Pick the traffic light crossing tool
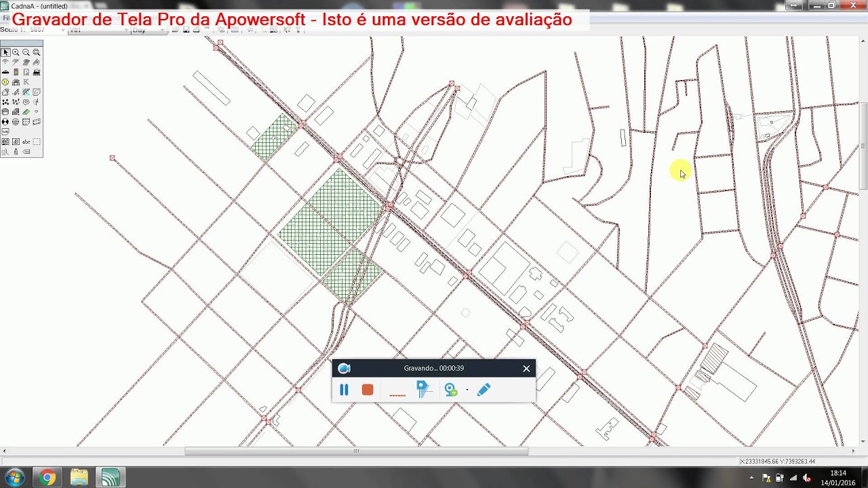The image size is (868, 488). pos(16,72)
